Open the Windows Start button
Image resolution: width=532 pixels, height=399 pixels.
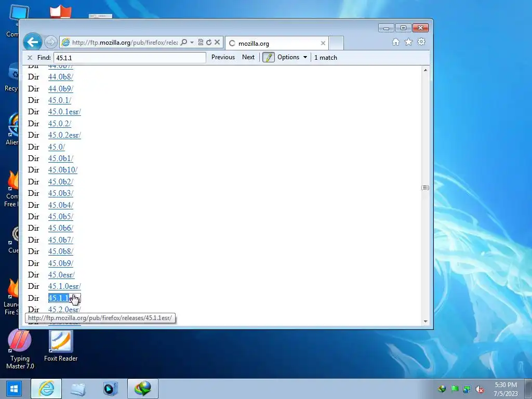pos(14,389)
